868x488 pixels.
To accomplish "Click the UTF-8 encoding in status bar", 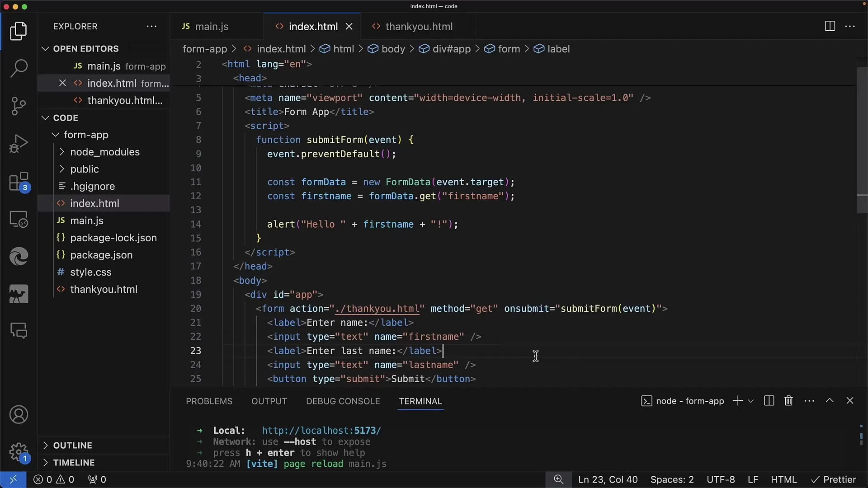I will pyautogui.click(x=721, y=480).
